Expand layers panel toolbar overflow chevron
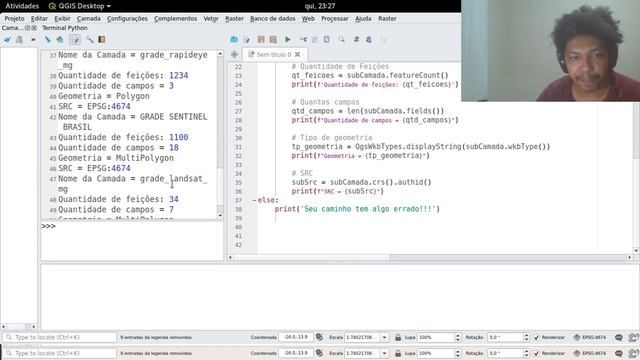 coord(33,40)
